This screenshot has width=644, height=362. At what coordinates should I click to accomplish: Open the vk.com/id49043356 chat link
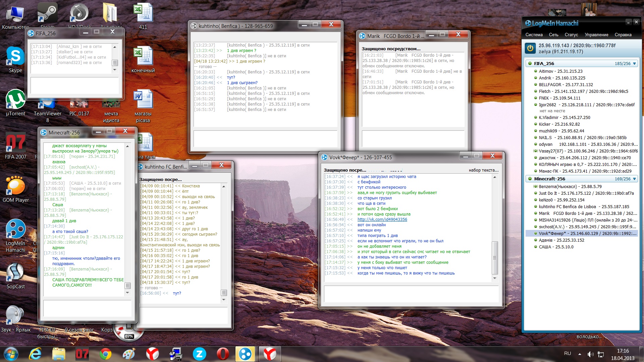click(x=382, y=220)
